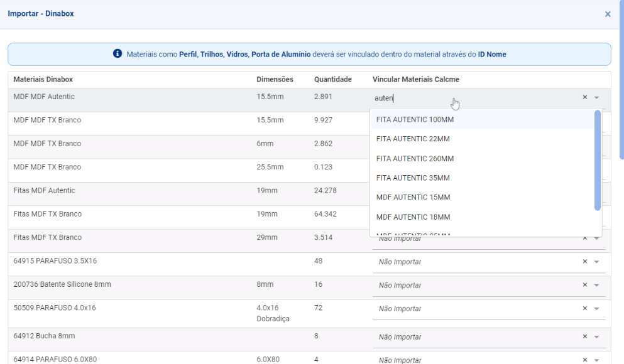This screenshot has height=364, width=624.
Task: Select FITA AUTENTIC 100MM option
Action: click(415, 119)
